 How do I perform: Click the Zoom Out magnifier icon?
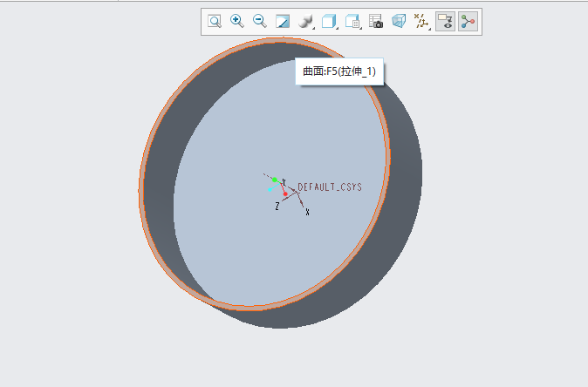(260, 21)
